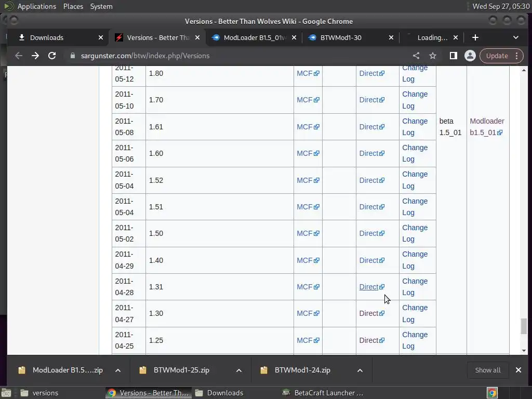Close the ModLoader B1.5_01 tab

pyautogui.click(x=294, y=37)
